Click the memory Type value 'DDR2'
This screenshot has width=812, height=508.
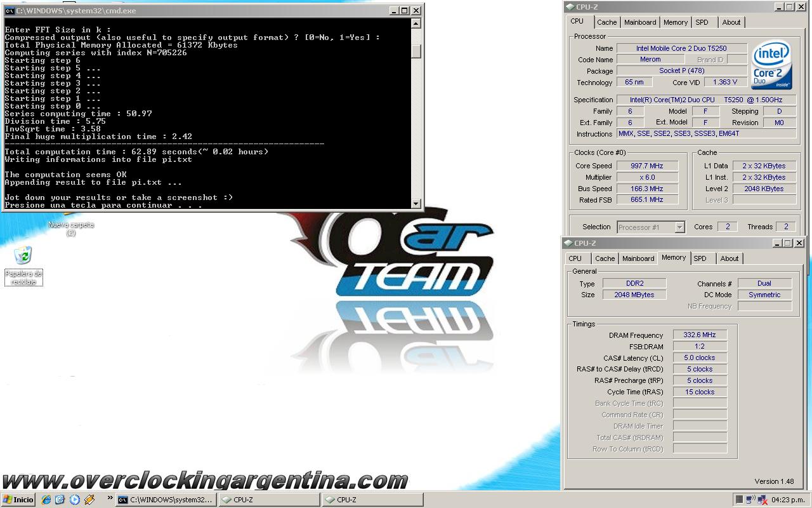tap(634, 283)
